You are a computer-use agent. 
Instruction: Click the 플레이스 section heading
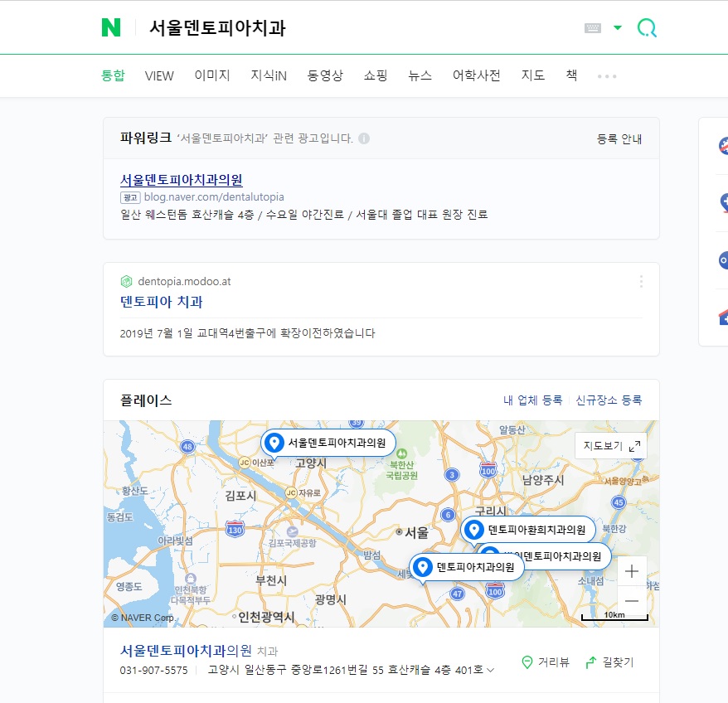(146, 400)
